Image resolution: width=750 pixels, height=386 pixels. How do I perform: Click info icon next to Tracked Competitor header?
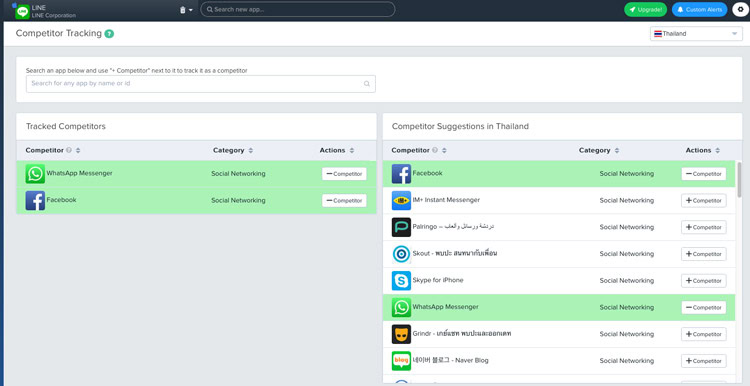pos(69,150)
